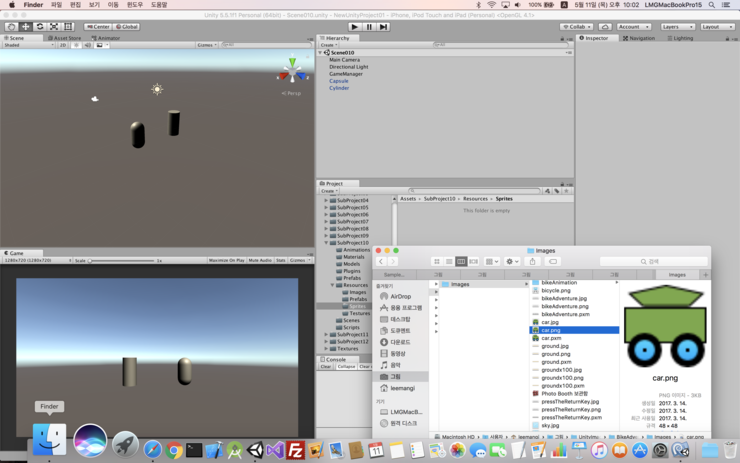Select 다운로드 in Finder sidebar
740x463 pixels.
[x=401, y=342]
